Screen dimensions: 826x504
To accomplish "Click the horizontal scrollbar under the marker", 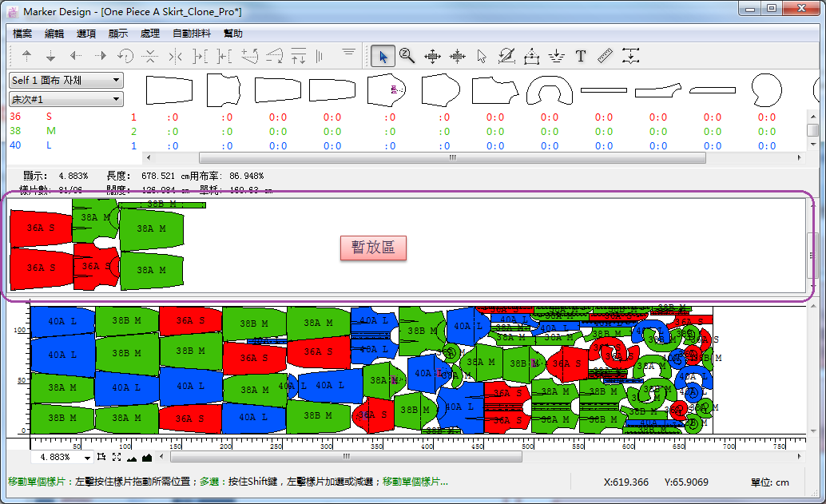I will point(346,457).
